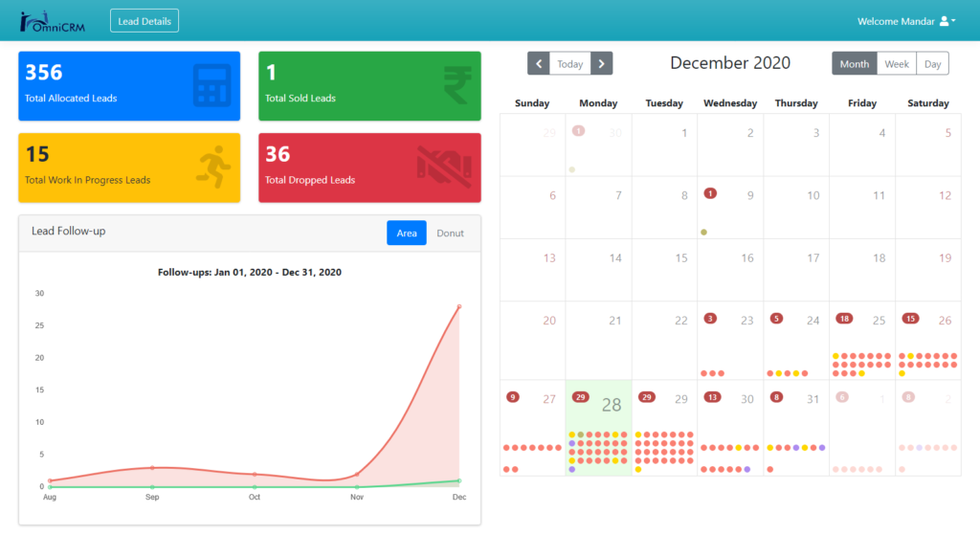Screen dimensions: 980x535
Task: Go to next month with right chevron
Action: (601, 64)
